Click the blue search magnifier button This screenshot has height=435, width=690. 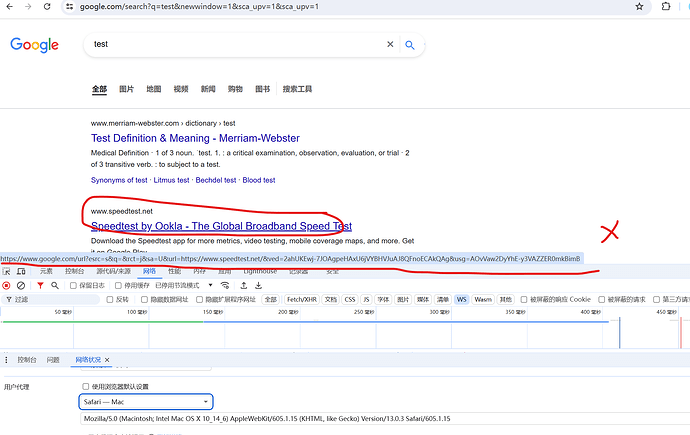pyautogui.click(x=410, y=45)
